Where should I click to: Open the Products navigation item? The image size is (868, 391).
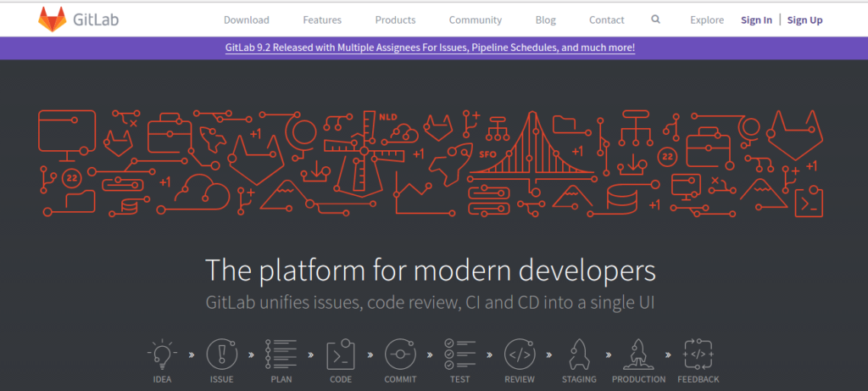tap(395, 20)
